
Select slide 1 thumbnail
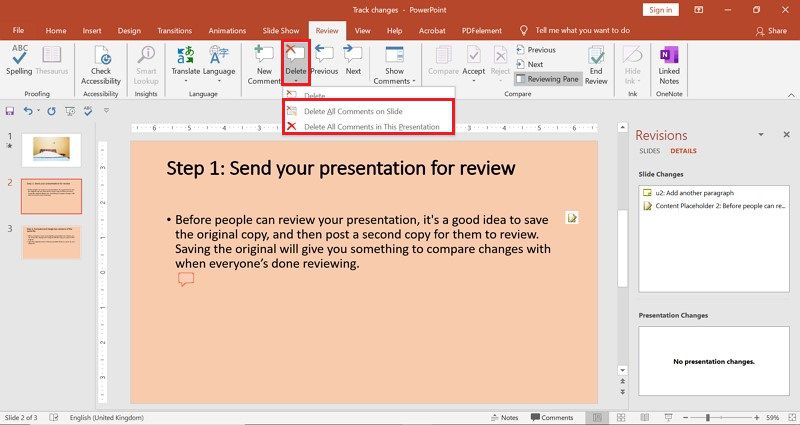[x=51, y=150]
